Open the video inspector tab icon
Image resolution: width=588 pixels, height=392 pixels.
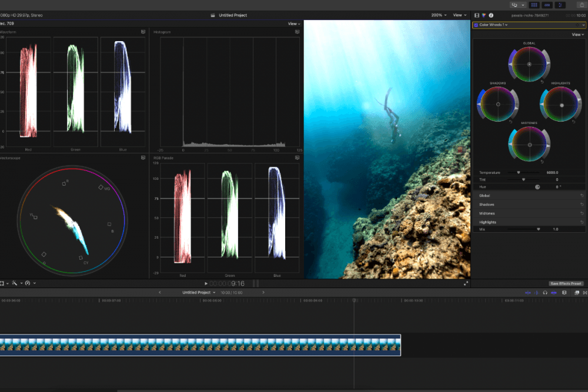point(477,15)
